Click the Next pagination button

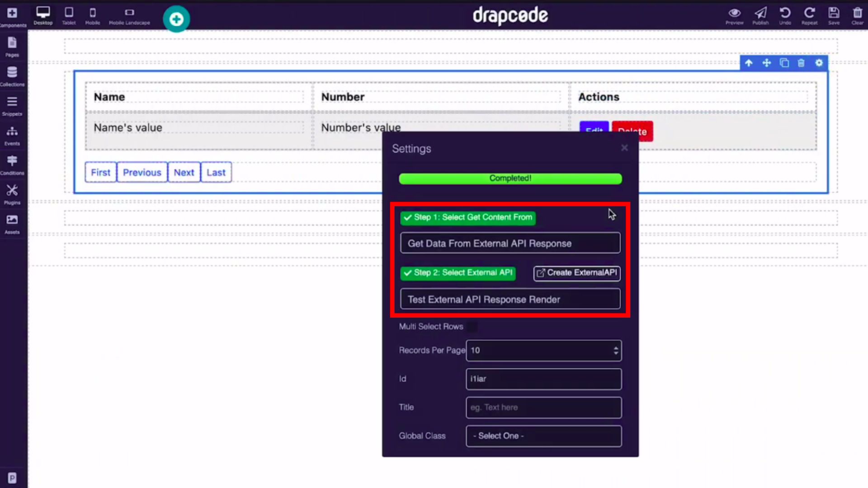tap(184, 172)
